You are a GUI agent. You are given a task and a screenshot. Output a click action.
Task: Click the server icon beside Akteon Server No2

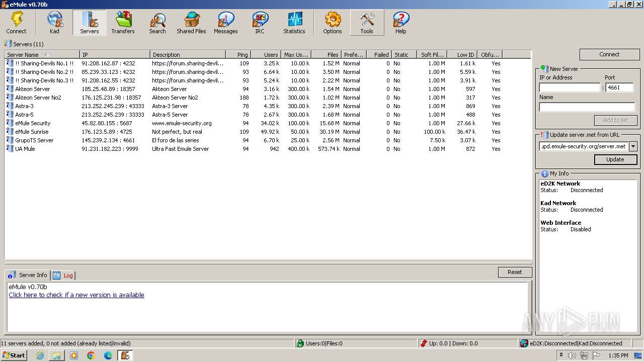(x=10, y=97)
